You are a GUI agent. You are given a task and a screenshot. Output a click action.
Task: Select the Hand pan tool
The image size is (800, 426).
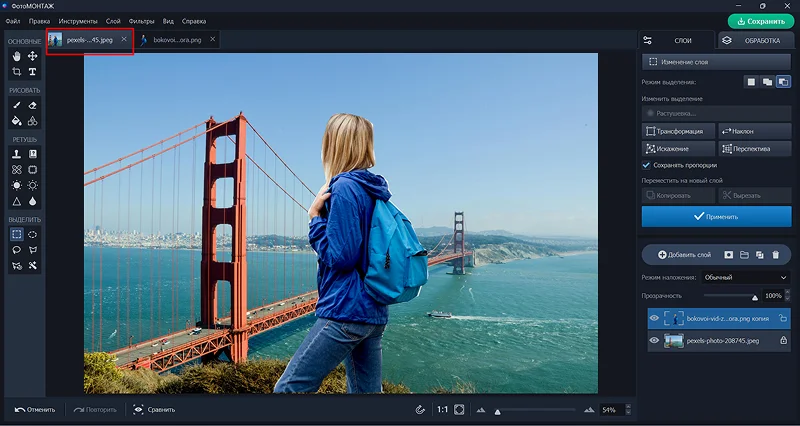click(17, 56)
